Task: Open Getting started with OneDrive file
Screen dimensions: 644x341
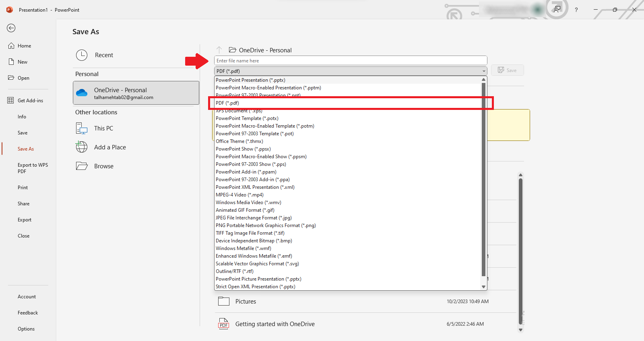Action: pos(365,324)
